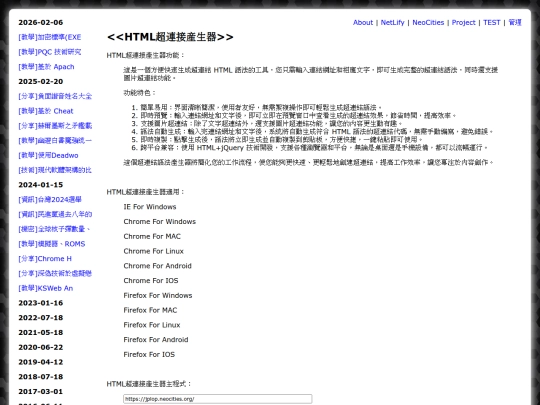Click the 'Firefox For Android' list entry
Viewport: 540px width, 405px height.
tap(156, 340)
